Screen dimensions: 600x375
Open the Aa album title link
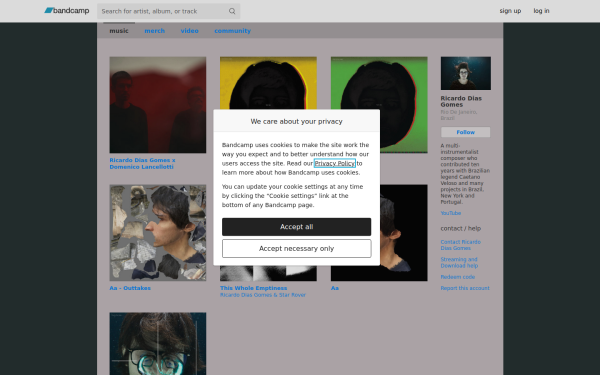(335, 288)
